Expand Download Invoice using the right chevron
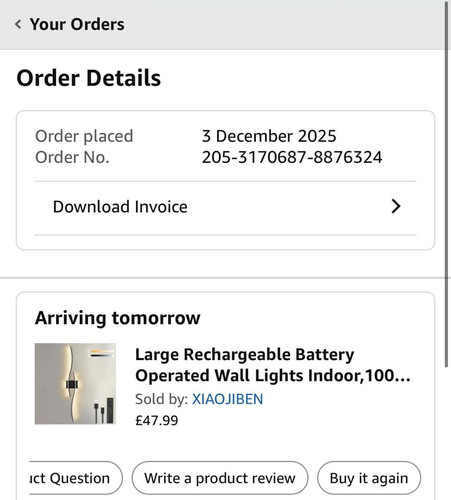 point(396,206)
